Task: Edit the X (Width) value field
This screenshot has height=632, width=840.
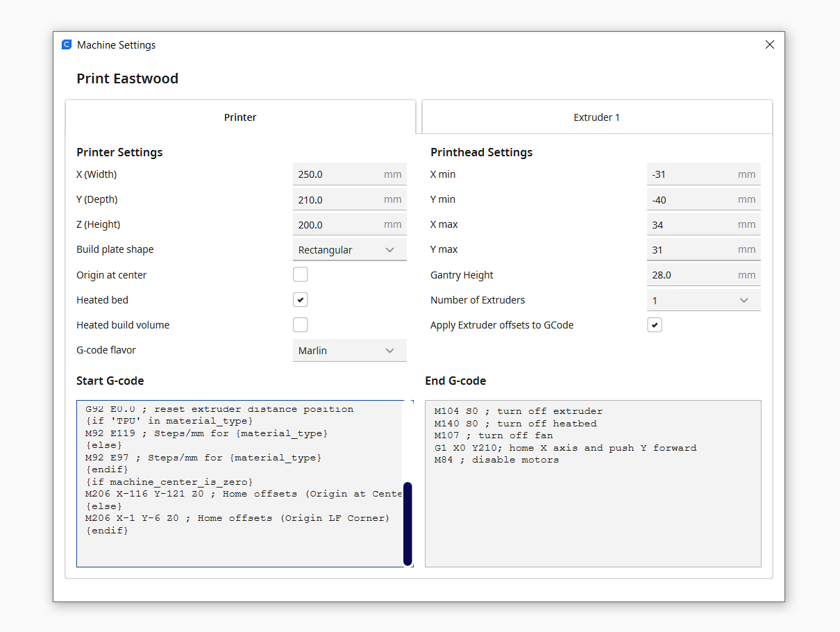Action: coord(349,174)
